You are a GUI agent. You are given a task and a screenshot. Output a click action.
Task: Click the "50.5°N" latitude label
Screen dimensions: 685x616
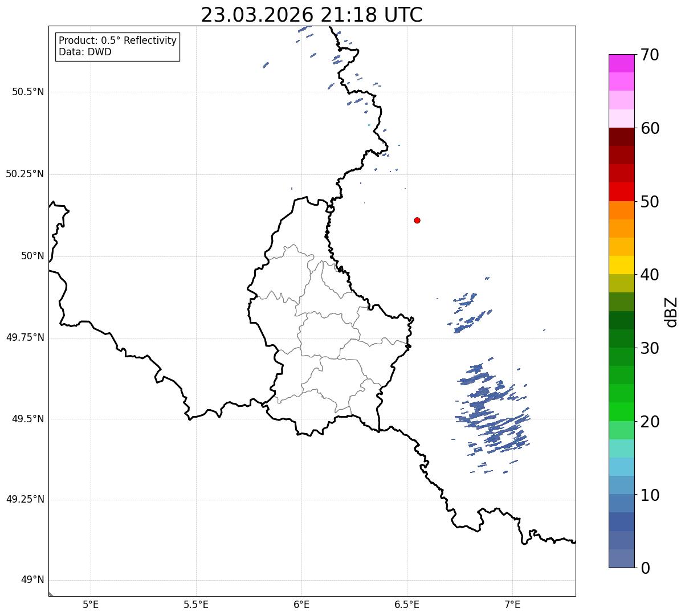pos(28,92)
